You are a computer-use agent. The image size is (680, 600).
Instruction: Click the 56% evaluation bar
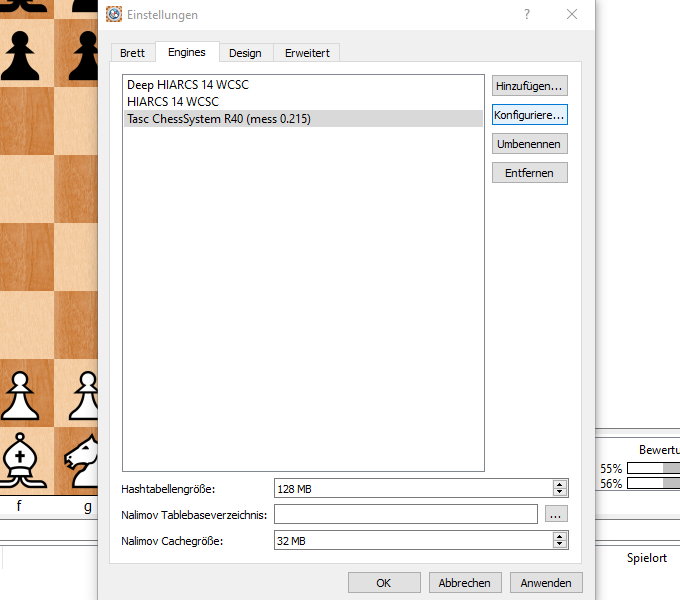[653, 483]
